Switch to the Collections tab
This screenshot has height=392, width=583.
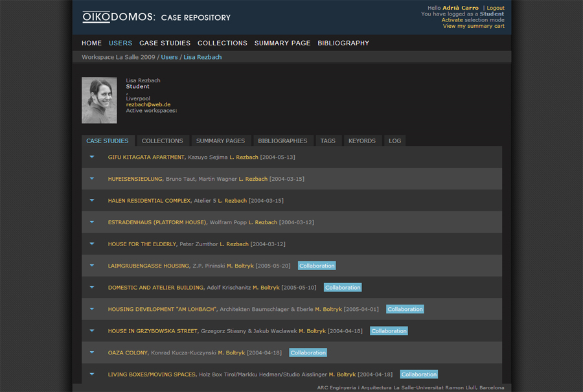[162, 141]
